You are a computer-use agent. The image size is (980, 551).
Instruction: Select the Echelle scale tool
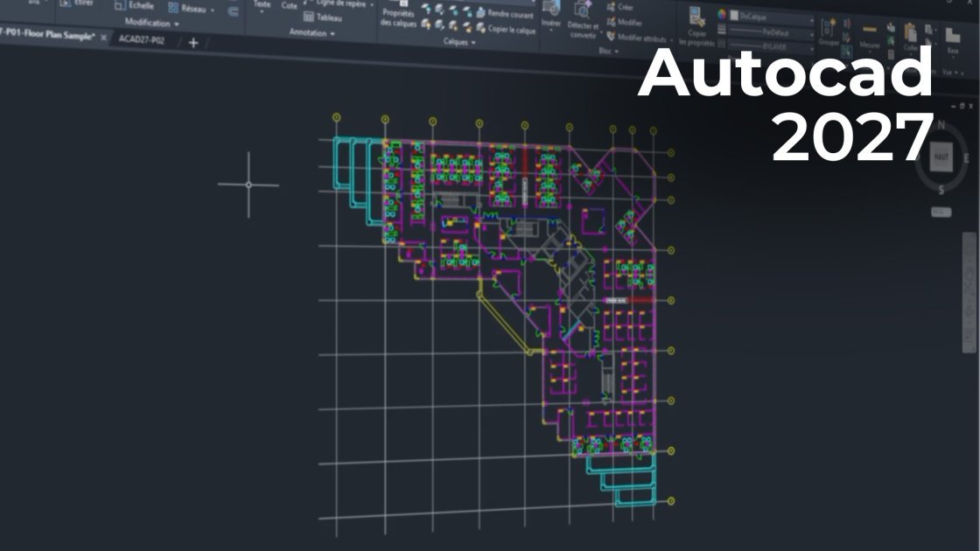pyautogui.click(x=135, y=5)
